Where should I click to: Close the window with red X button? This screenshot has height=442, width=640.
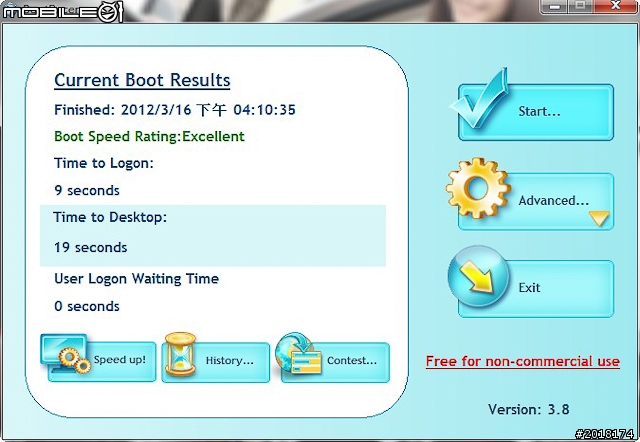(x=616, y=6)
